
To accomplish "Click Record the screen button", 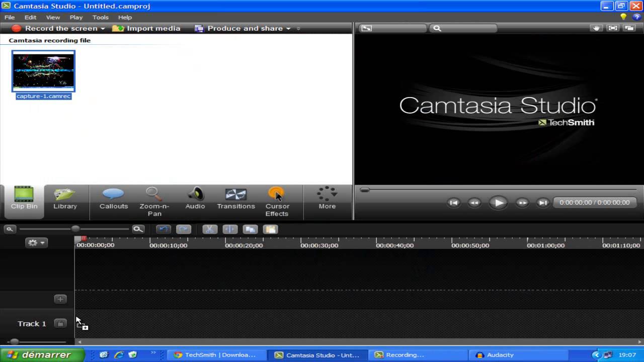I will [x=55, y=28].
